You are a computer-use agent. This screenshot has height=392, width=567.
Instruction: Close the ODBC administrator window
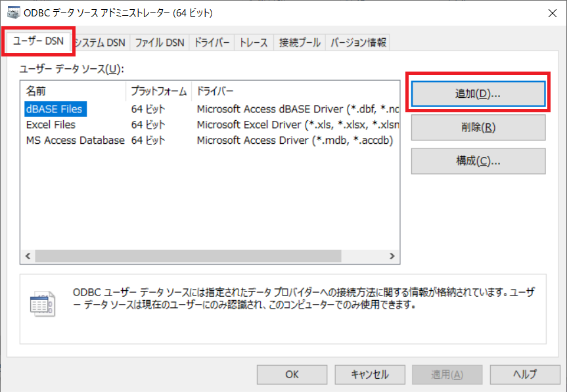coord(552,13)
